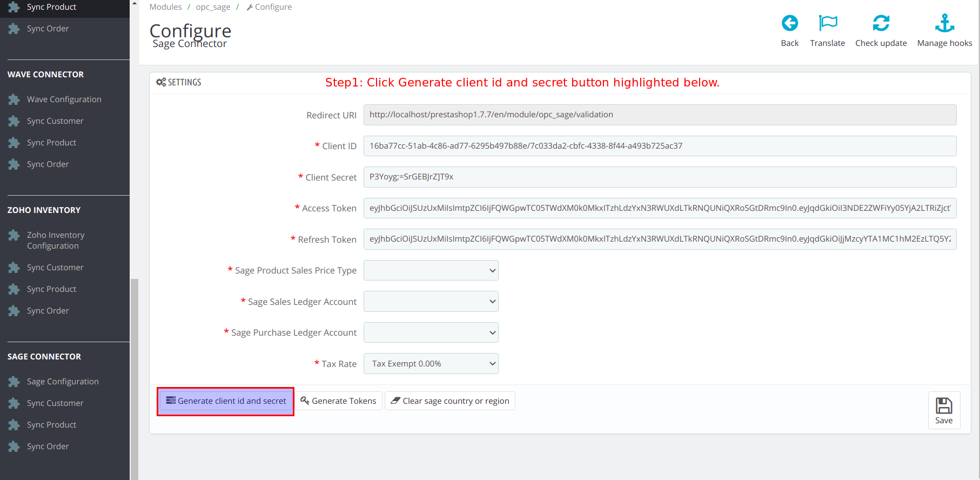The image size is (980, 480).
Task: Select Sync Product under Wave Connector
Action: coord(51,143)
